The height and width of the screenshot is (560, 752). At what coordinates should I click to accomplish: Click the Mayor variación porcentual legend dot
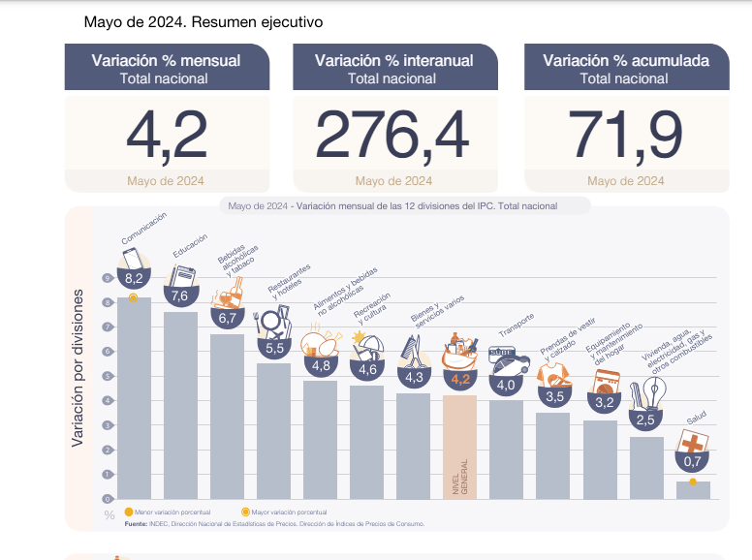pyautogui.click(x=245, y=512)
